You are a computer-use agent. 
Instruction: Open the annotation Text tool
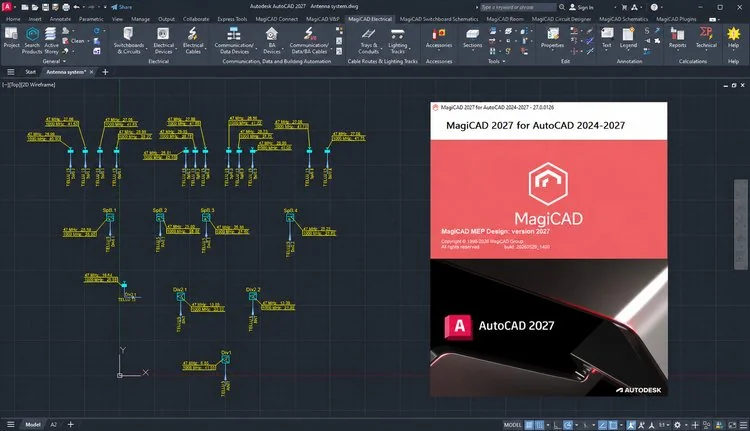click(607, 38)
